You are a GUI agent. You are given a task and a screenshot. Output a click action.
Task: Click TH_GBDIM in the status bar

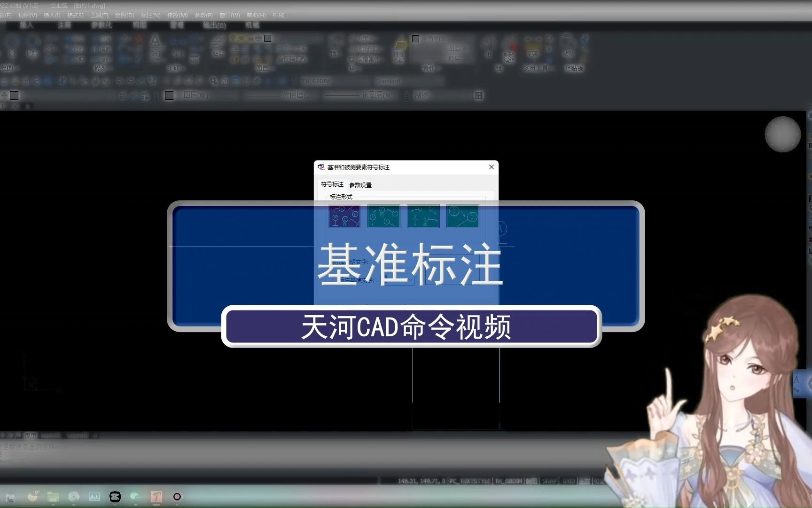[x=508, y=481]
